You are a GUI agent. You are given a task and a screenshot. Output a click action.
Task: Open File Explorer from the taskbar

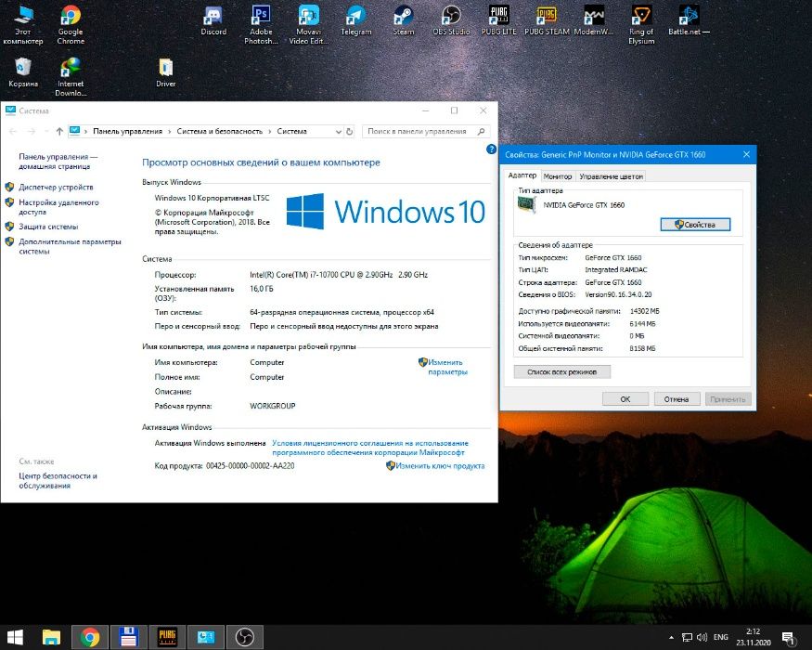51,637
